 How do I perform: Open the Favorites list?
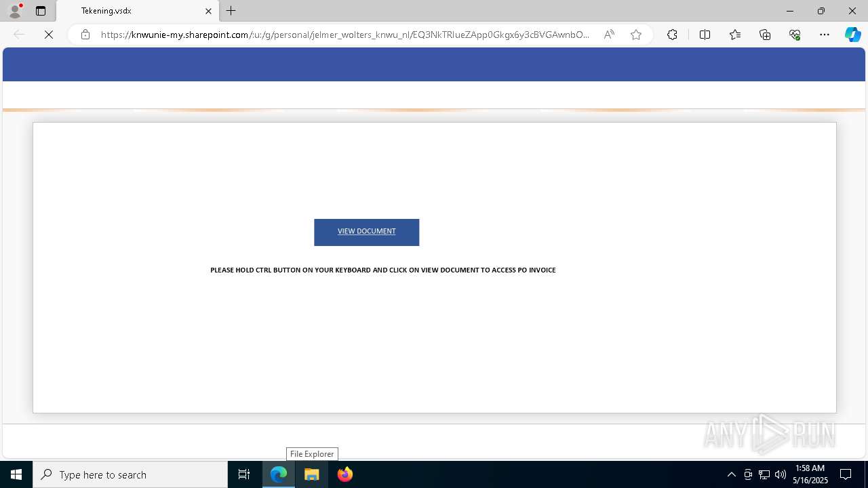(735, 35)
